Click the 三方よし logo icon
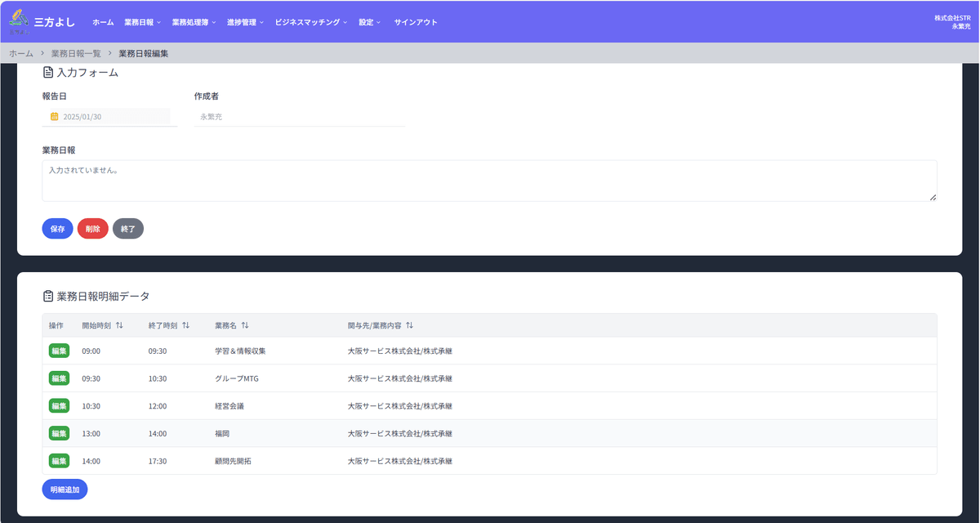Viewport: 980px width, 523px height. coord(18,20)
